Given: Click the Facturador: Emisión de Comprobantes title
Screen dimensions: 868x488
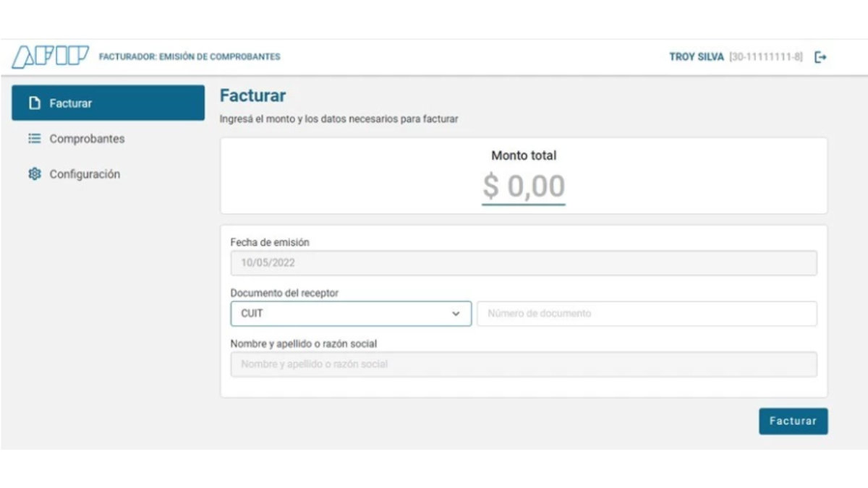Looking at the screenshot, I should (x=189, y=57).
